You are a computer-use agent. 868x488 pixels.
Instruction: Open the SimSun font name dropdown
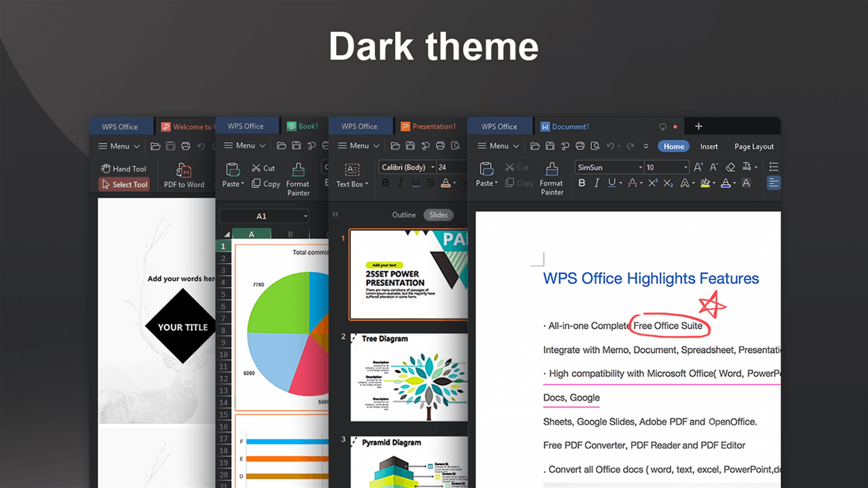[x=640, y=167]
